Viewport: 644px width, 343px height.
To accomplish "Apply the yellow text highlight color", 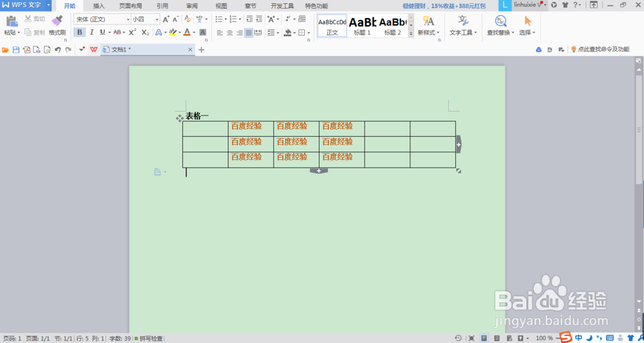I will coord(173,32).
